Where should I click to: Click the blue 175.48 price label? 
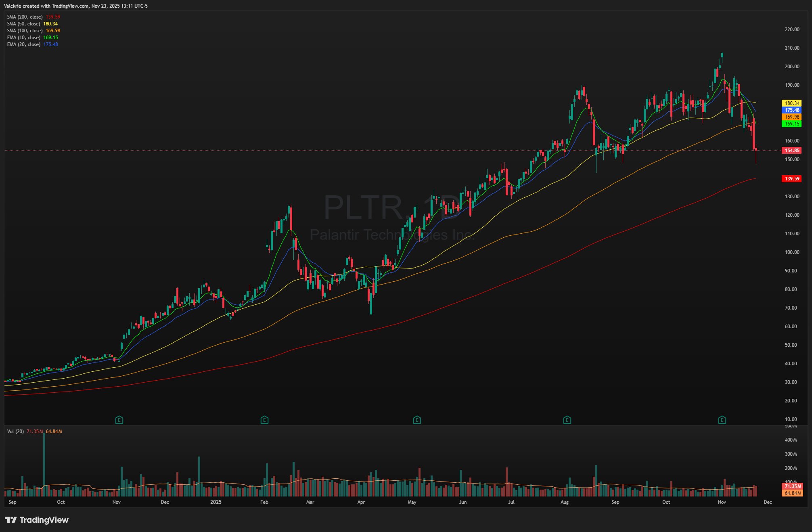(x=791, y=110)
